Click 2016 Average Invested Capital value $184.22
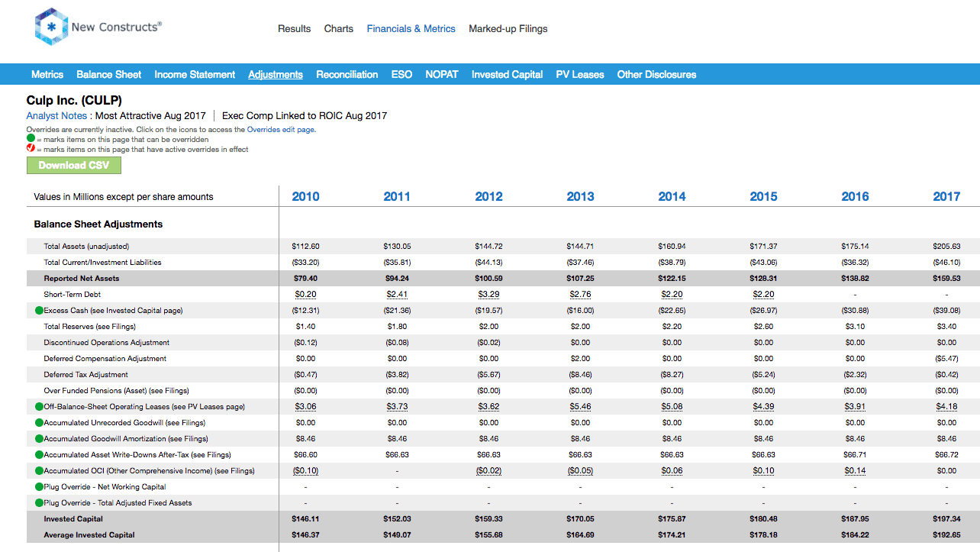The image size is (980, 552). pyautogui.click(x=855, y=535)
